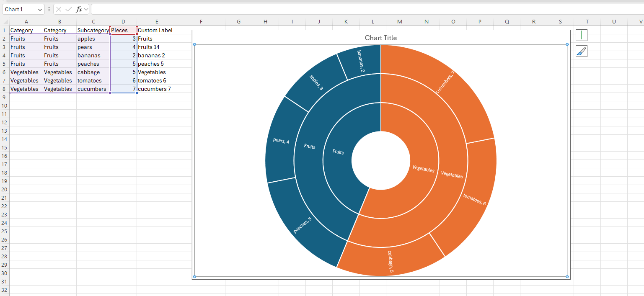Click the Insert Function fx icon

(79, 9)
